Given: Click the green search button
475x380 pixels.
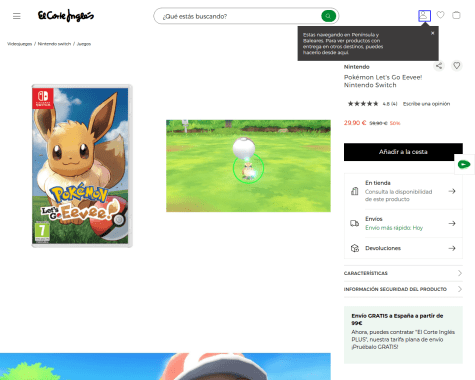Looking at the screenshot, I should pyautogui.click(x=328, y=16).
